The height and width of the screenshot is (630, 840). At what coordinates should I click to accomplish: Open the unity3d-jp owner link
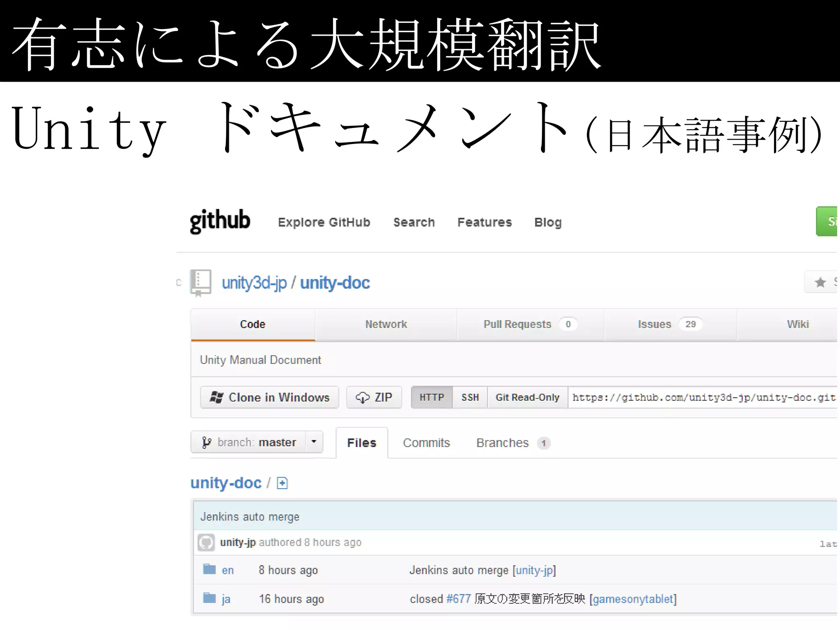pyautogui.click(x=254, y=283)
